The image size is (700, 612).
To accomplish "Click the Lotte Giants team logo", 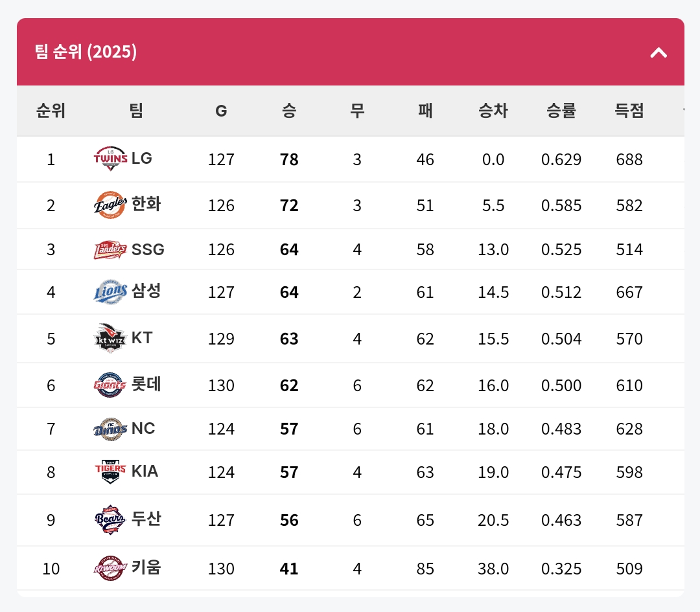I will (111, 385).
